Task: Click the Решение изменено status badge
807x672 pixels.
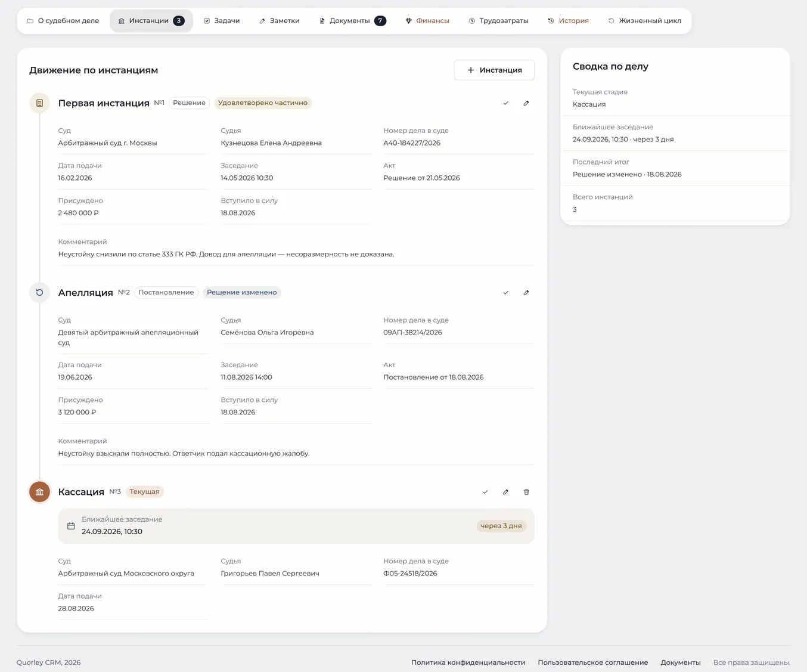Action: coord(242,293)
